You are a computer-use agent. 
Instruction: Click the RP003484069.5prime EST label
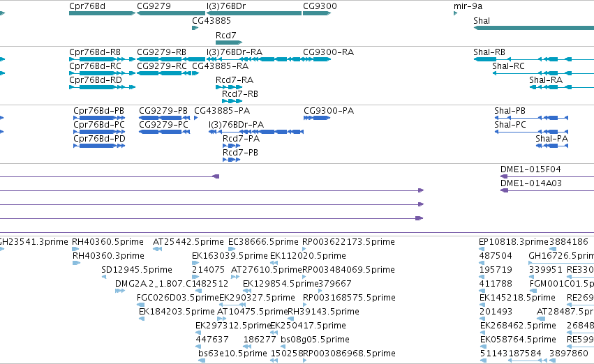click(348, 270)
